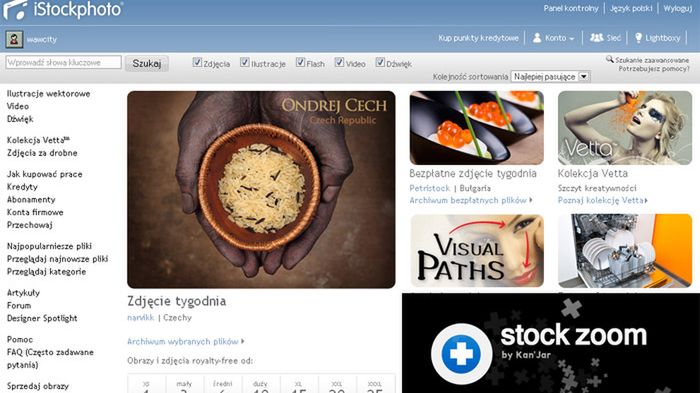Image resolution: width=700 pixels, height=393 pixels.
Task: Click the advanced search magnifier icon
Action: (609, 59)
